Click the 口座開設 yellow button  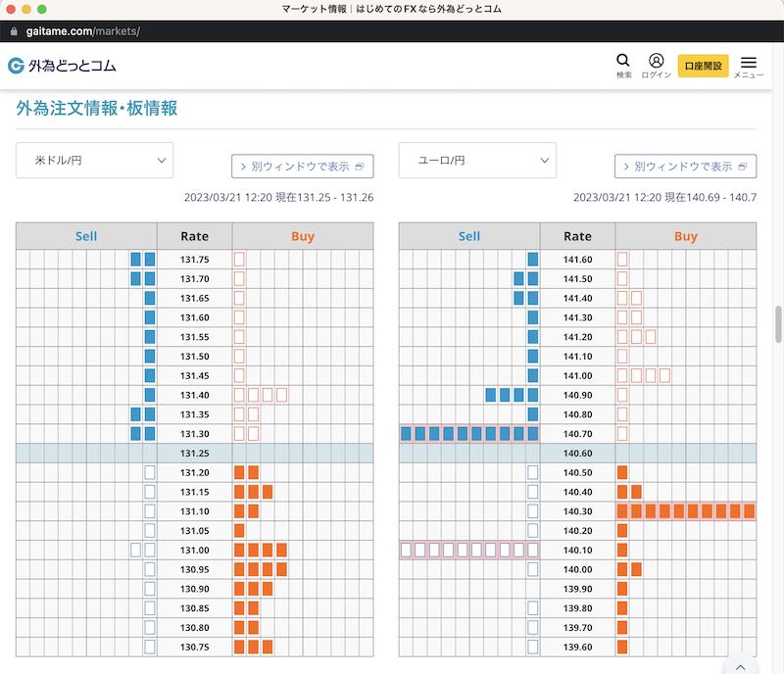(x=703, y=66)
